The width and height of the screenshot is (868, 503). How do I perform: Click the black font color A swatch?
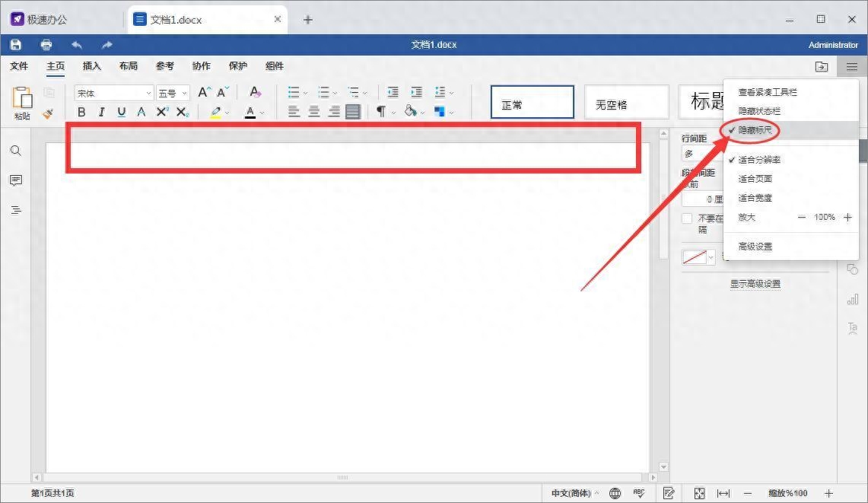[250, 113]
